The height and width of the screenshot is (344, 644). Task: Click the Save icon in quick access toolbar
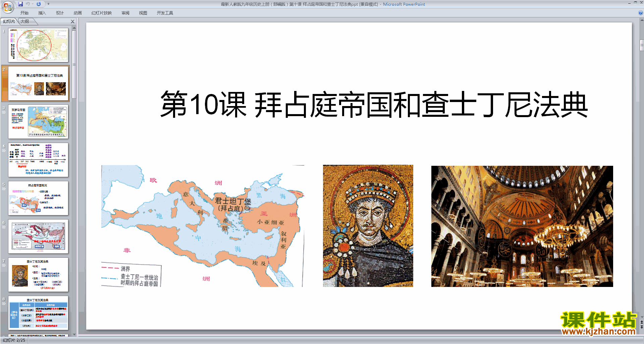[20, 4]
